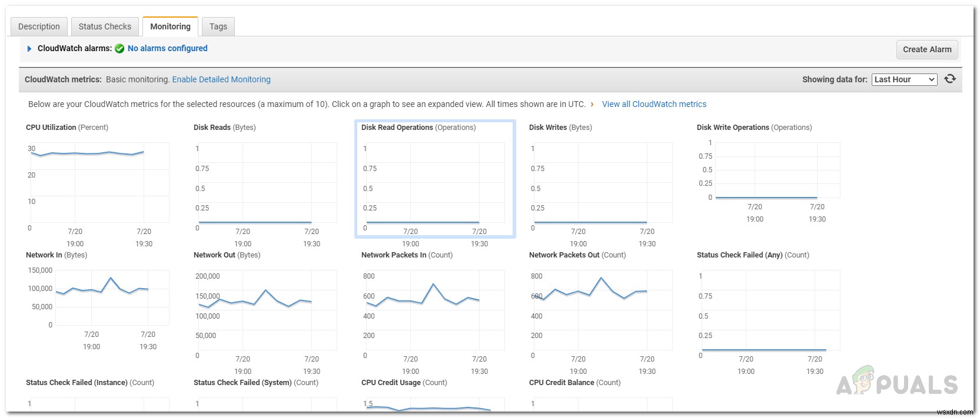Click the CloudWatch alarms label
The image size is (980, 418).
75,48
